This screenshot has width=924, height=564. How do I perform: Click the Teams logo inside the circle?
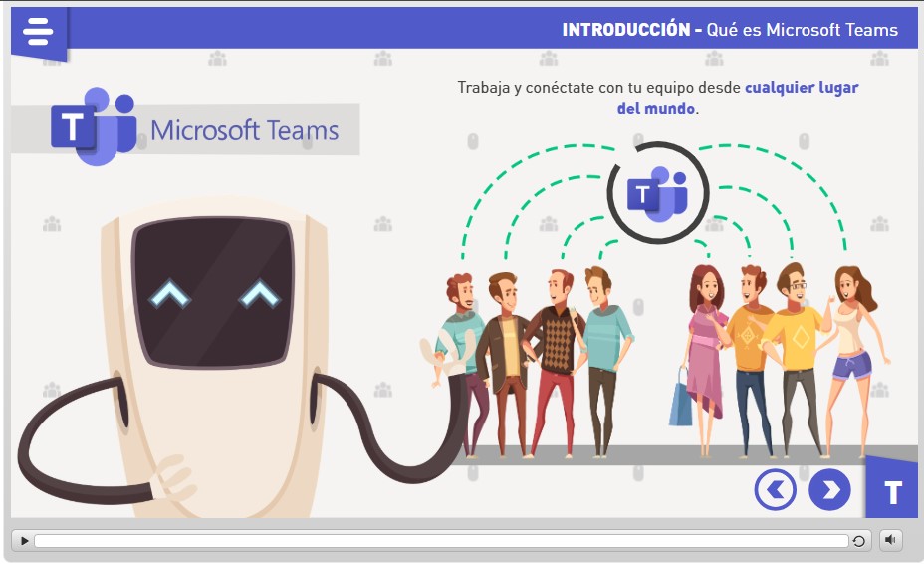pyautogui.click(x=656, y=192)
